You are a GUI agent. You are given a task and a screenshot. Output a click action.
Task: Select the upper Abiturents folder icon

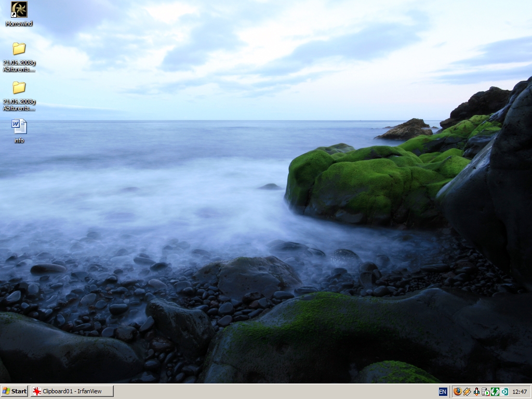19,49
